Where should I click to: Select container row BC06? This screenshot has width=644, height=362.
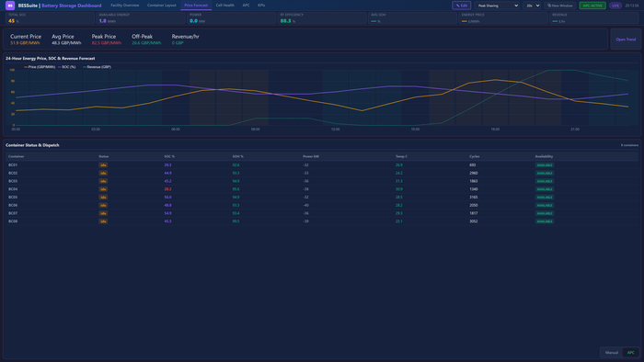(322, 206)
